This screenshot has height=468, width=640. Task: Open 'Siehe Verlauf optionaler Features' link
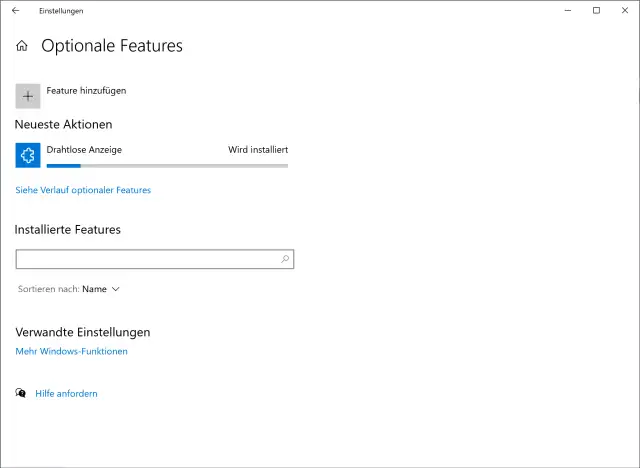[83, 190]
